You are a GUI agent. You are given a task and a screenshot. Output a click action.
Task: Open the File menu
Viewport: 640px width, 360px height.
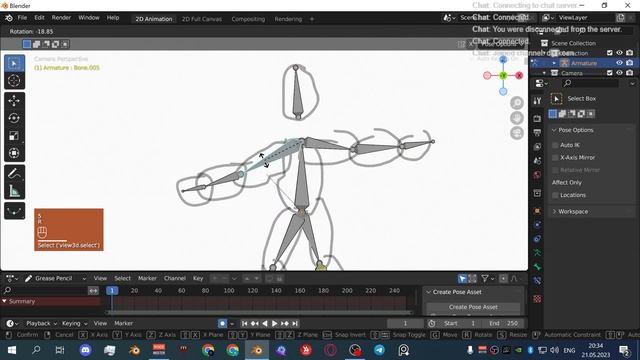point(22,18)
